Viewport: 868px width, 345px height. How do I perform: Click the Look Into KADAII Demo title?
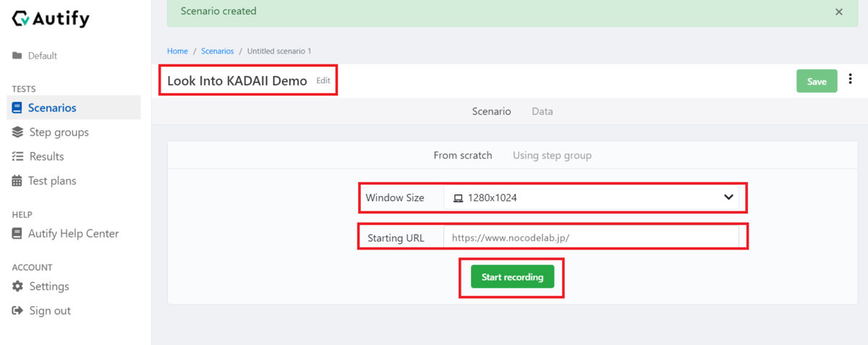237,81
